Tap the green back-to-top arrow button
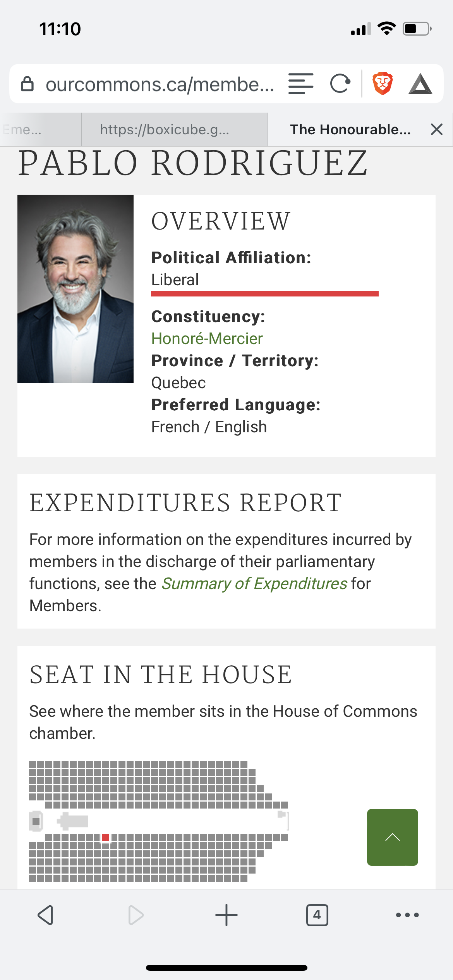This screenshot has height=980, width=453. pyautogui.click(x=392, y=837)
